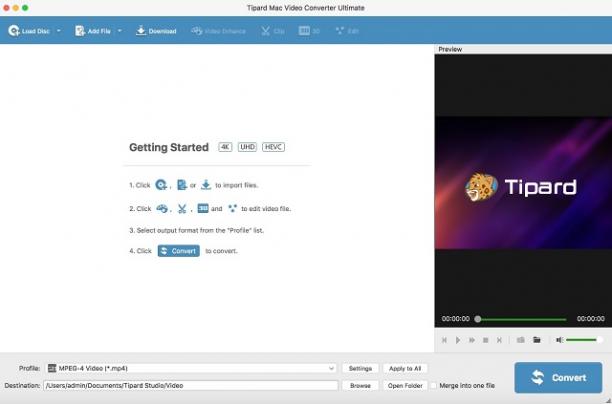Adjust the preview volume slider
Screen dimensions: 612x404
pyautogui.click(x=584, y=340)
